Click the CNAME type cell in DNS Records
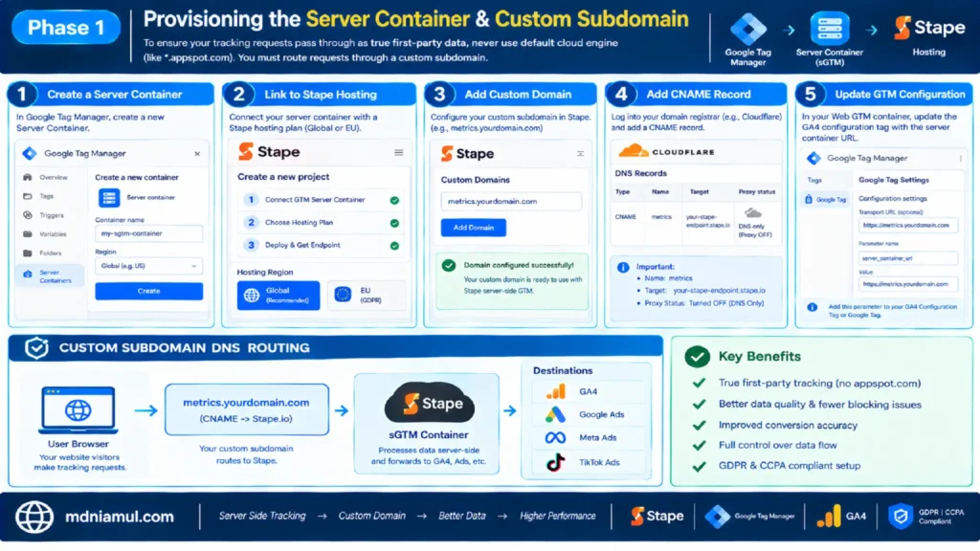 tap(625, 217)
